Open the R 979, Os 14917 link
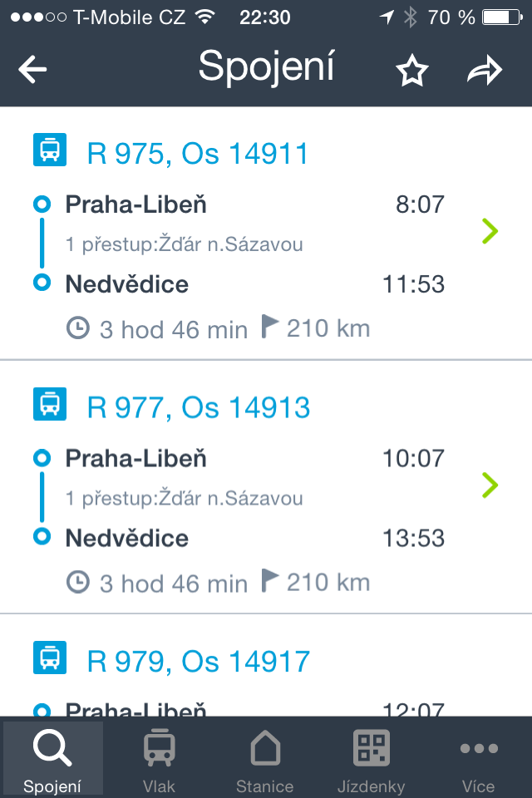532x798 pixels. (x=199, y=661)
